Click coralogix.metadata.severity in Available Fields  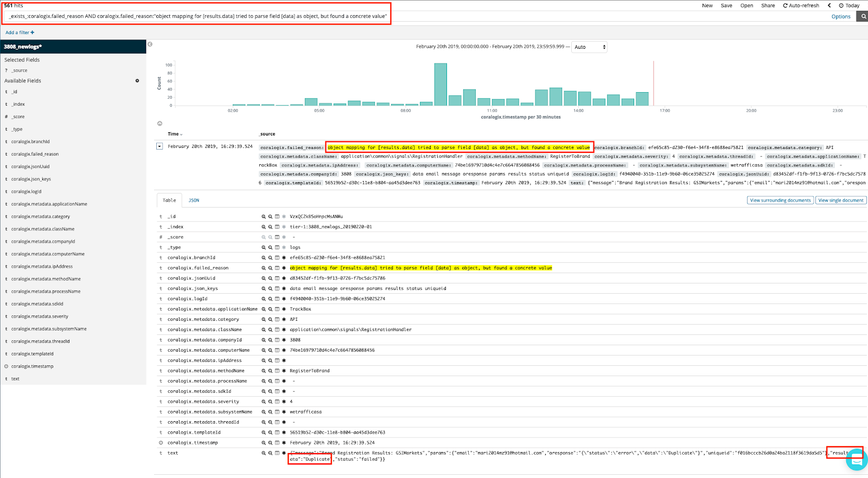pos(40,316)
